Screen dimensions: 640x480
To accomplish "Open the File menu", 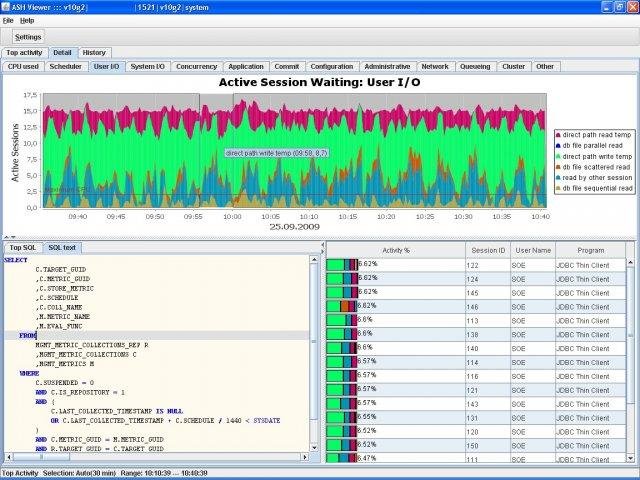I will tap(8, 20).
